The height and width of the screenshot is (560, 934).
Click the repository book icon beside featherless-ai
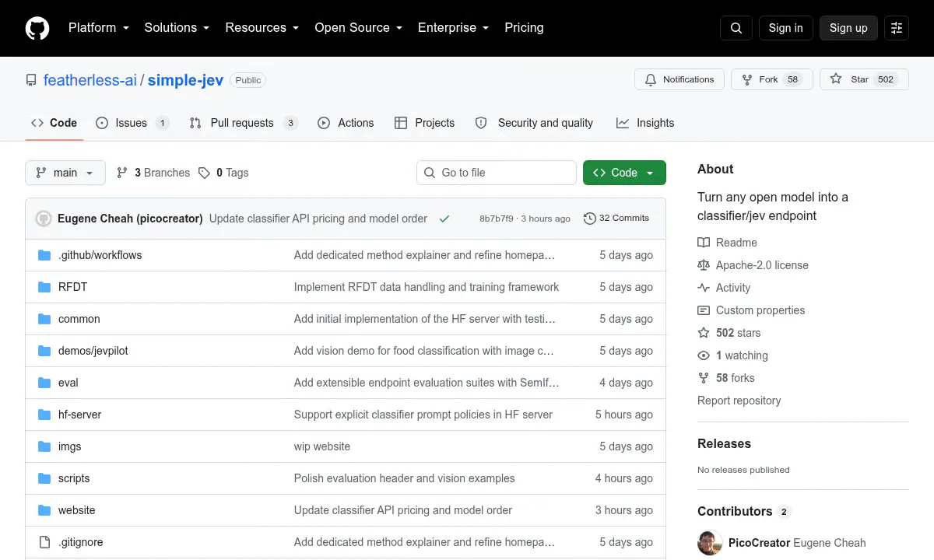tap(31, 80)
